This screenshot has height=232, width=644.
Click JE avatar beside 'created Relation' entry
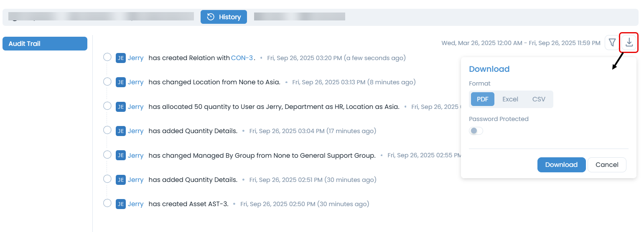[120, 58]
